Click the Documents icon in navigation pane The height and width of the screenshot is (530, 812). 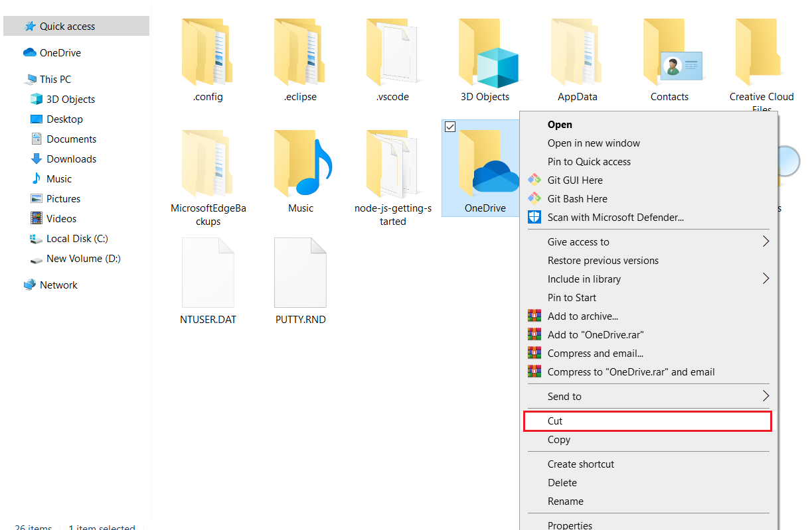tap(37, 139)
